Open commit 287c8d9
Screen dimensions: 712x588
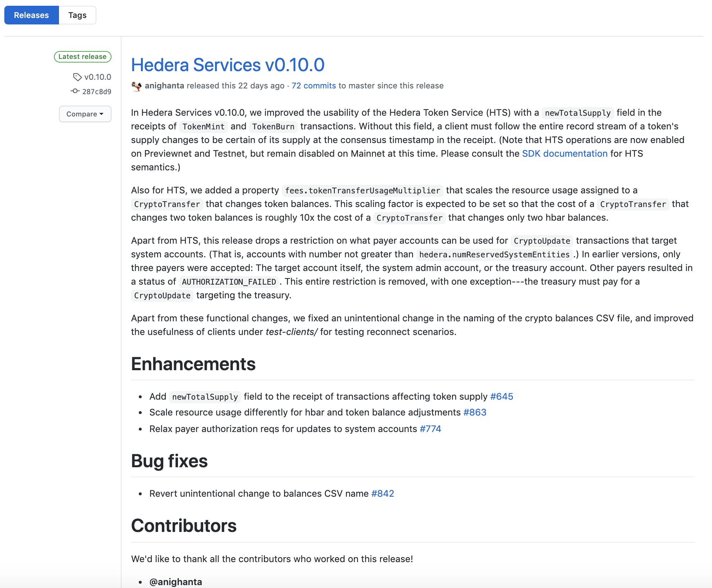pyautogui.click(x=97, y=92)
